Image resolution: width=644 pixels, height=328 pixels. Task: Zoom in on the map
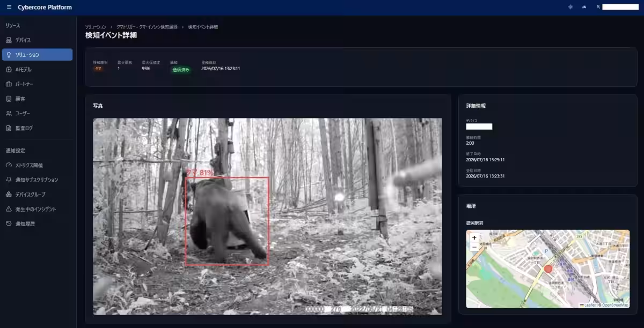[x=474, y=237]
